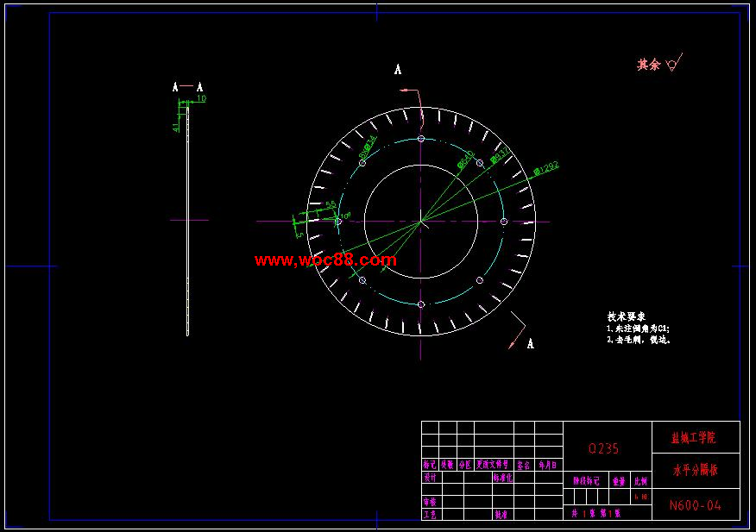Click the note line containing C1

(x=638, y=329)
